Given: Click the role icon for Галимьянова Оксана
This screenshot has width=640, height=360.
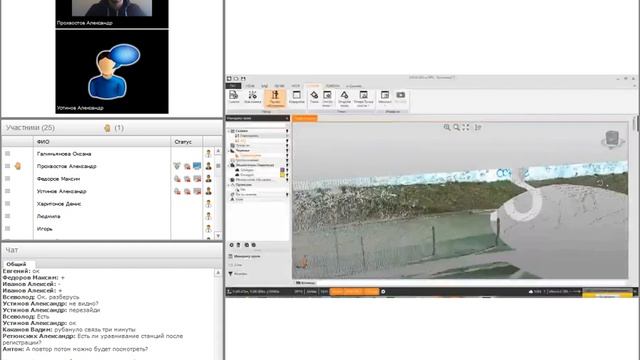Looking at the screenshot, I should pos(208,153).
